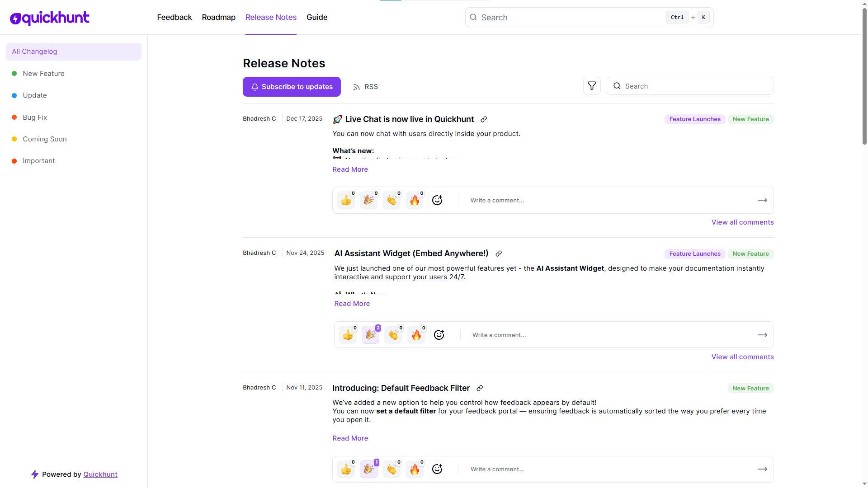This screenshot has height=488, width=868.
Task: View all comments on Live Chat post
Action: tap(742, 222)
